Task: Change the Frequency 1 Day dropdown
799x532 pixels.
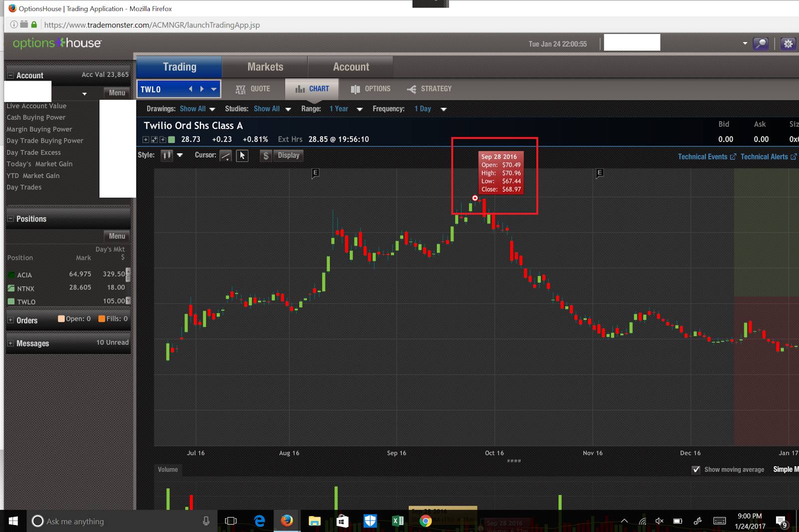Action: click(x=430, y=109)
